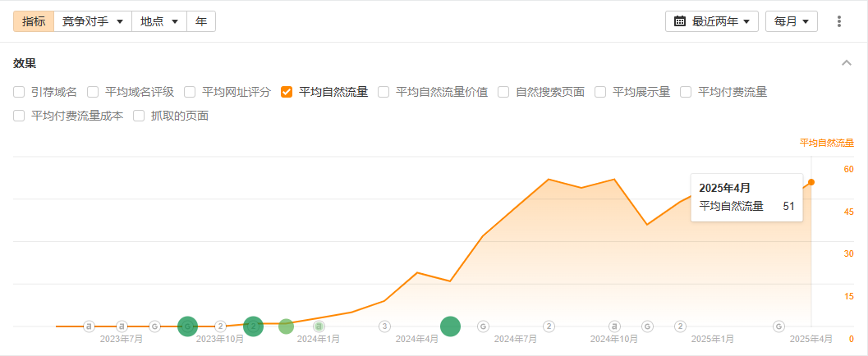Screen dimensions: 868x356
Task: Click the '2' marker before 2025年1月
Action: (x=680, y=326)
